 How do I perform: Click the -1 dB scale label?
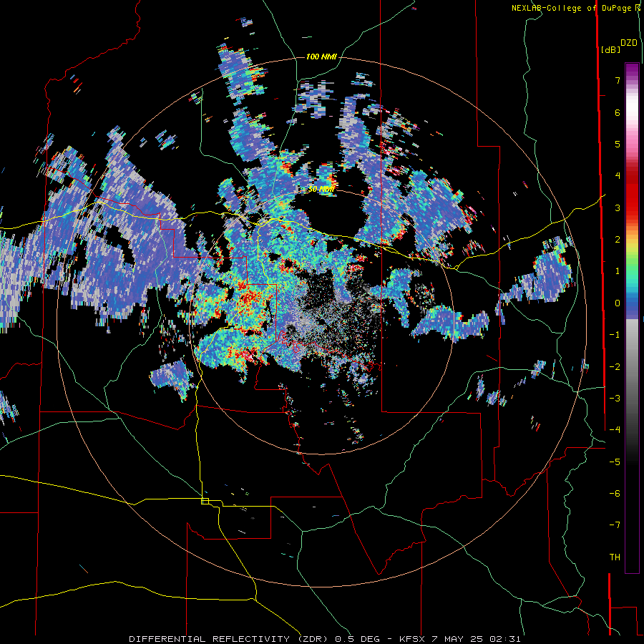point(615,335)
